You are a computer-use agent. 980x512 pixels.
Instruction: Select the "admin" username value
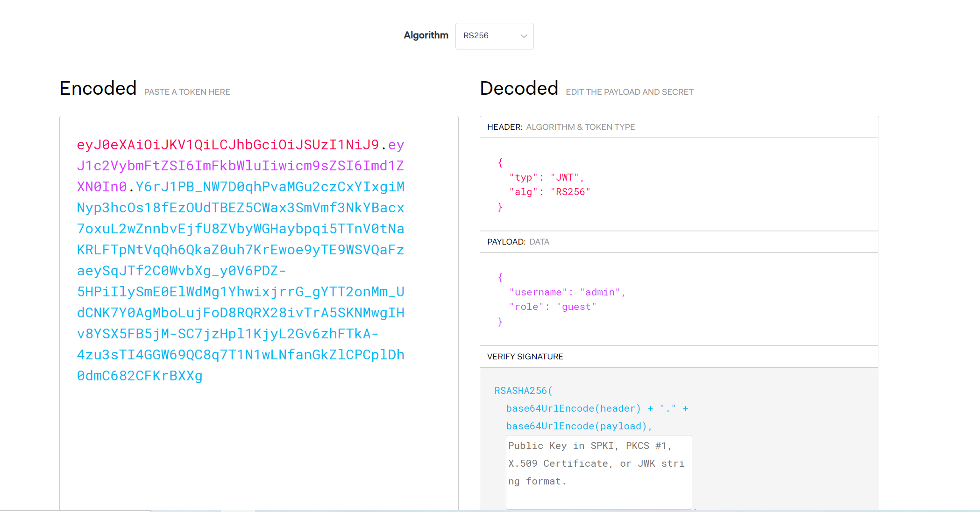tap(602, 292)
